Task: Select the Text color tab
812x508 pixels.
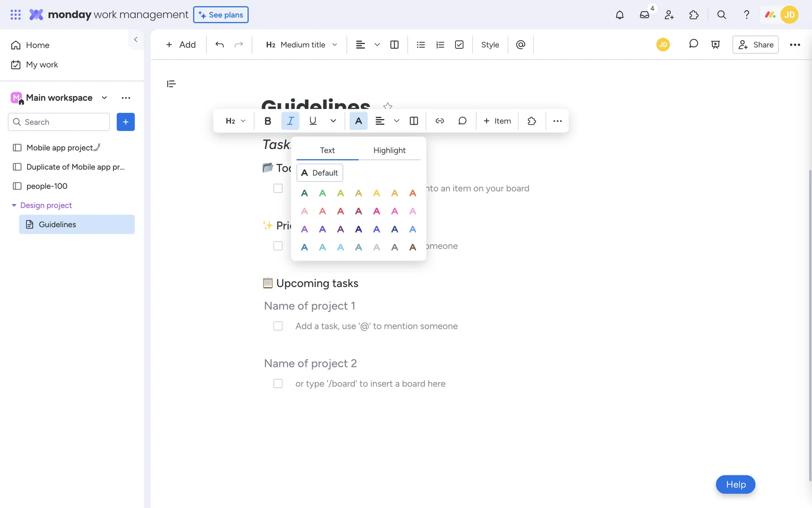Action: (x=327, y=150)
